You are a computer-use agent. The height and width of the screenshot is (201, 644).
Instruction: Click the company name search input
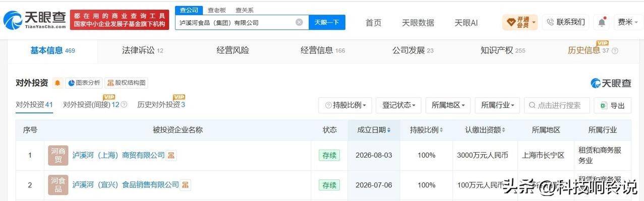click(242, 22)
